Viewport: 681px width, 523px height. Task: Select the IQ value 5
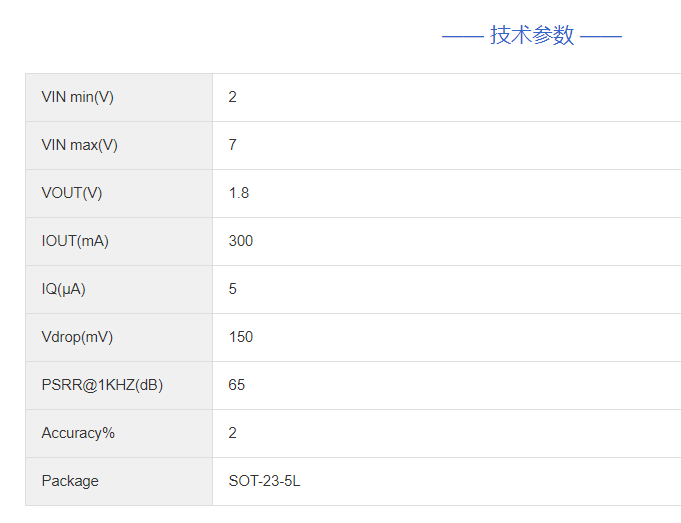click(233, 289)
